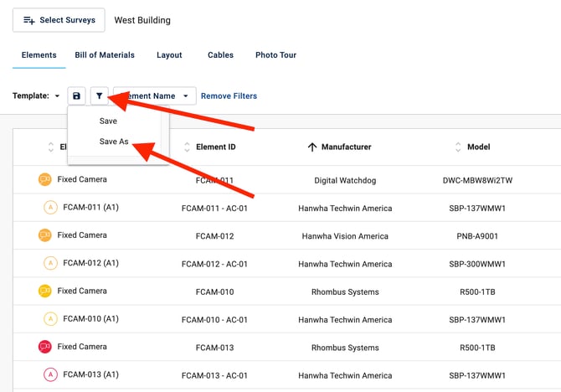Sort by the Manufacturer column arrow
Viewport: 561px width, 392px height.
(x=312, y=147)
